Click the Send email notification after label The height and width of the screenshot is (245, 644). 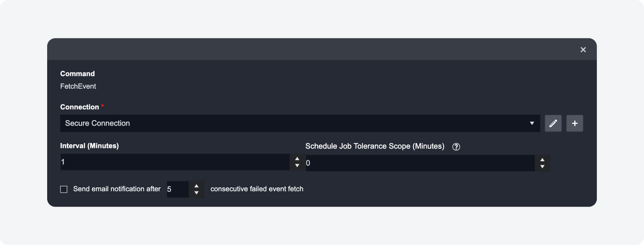coord(117,189)
